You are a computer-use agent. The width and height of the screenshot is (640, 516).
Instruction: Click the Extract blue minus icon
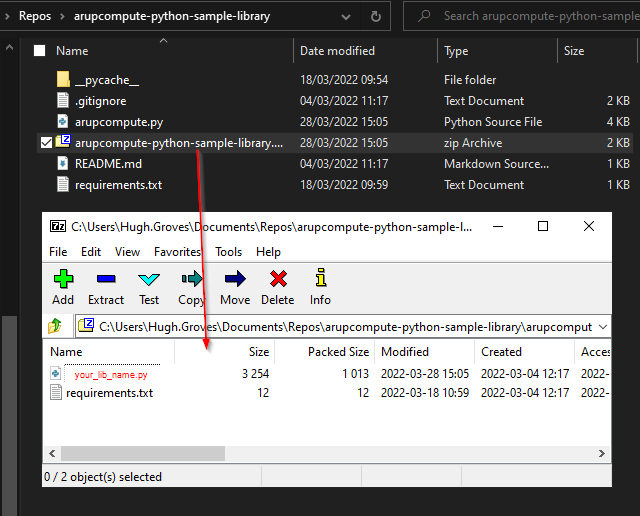point(106,279)
